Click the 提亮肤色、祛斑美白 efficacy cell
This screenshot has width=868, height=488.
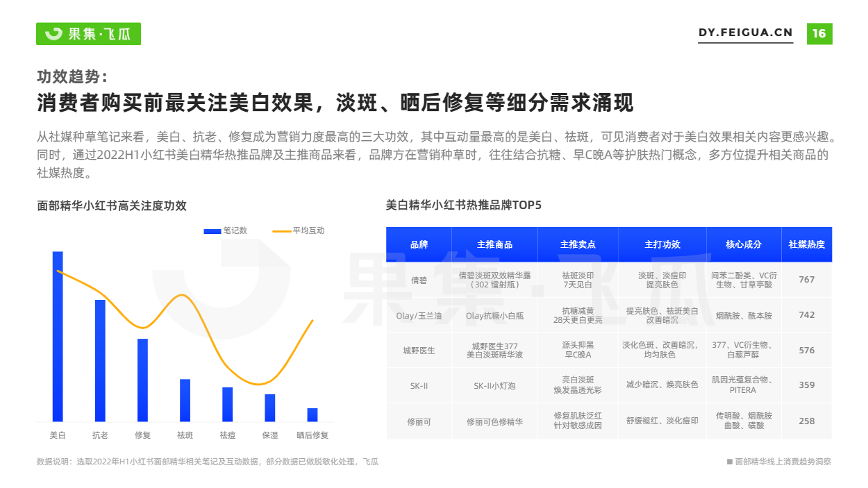[x=662, y=315]
